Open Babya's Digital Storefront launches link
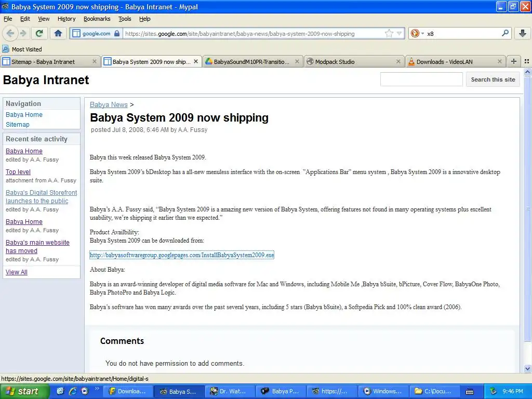The width and height of the screenshot is (532, 399). 42,197
